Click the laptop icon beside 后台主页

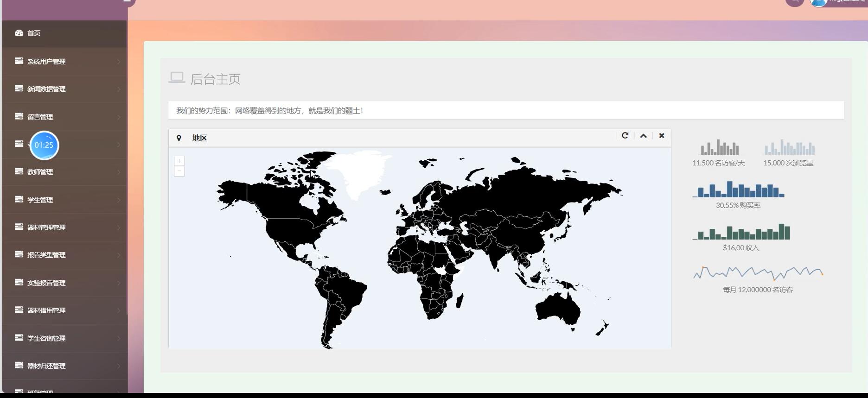177,78
